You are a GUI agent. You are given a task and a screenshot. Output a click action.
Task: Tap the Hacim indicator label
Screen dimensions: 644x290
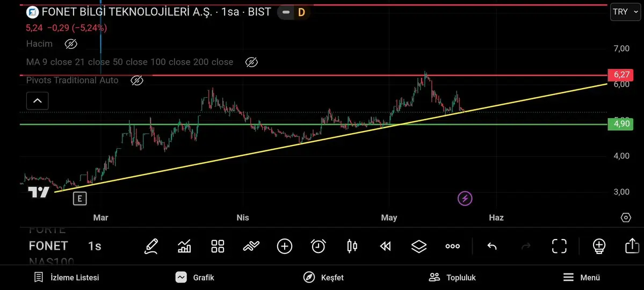click(x=39, y=44)
